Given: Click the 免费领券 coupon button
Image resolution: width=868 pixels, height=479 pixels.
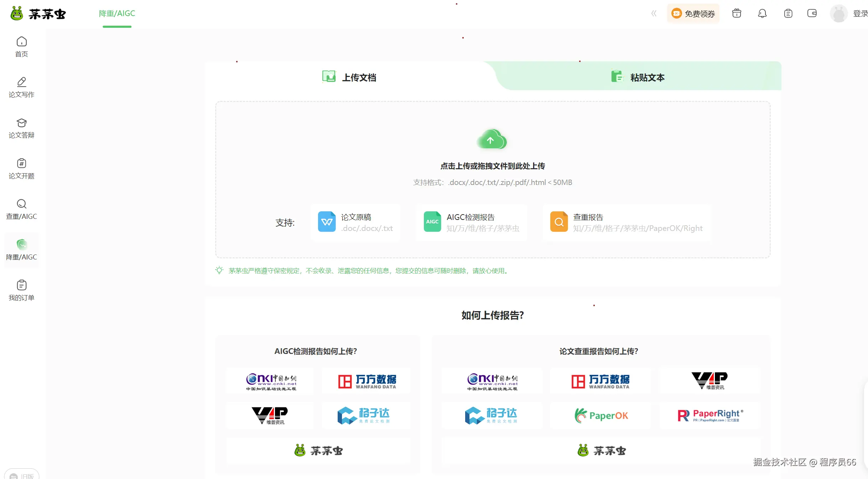Looking at the screenshot, I should click(693, 14).
